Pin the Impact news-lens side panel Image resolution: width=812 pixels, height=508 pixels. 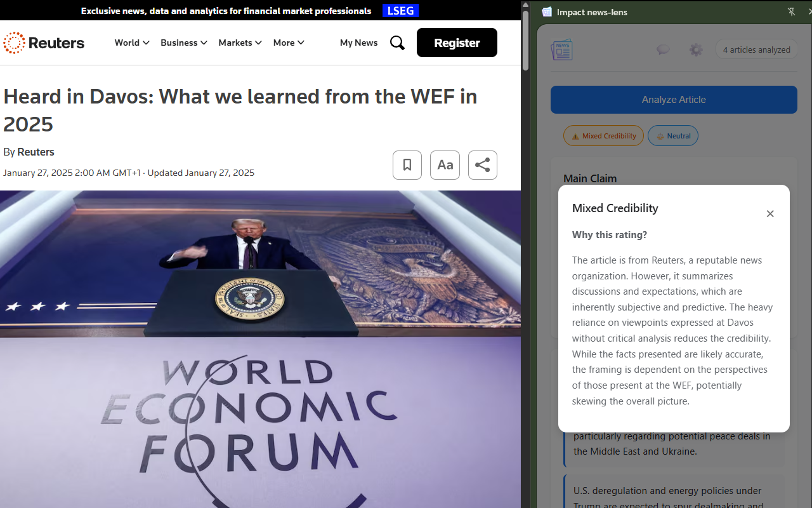[x=791, y=11]
